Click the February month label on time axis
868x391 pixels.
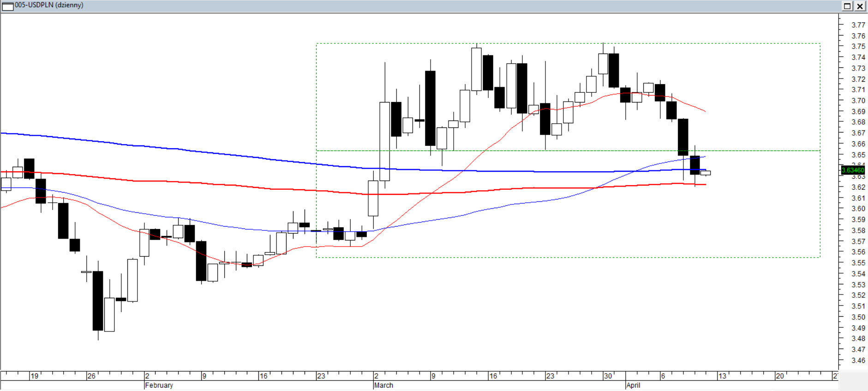159,385
